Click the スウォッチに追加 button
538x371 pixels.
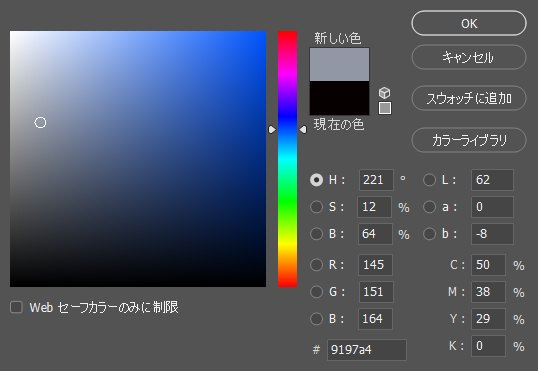tap(469, 98)
